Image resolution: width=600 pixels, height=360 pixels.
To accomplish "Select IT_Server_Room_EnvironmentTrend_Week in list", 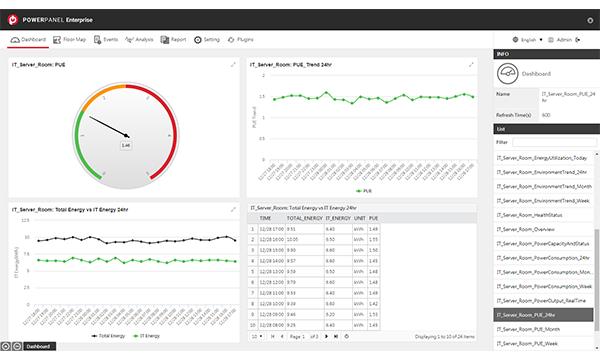I will click(x=543, y=201).
